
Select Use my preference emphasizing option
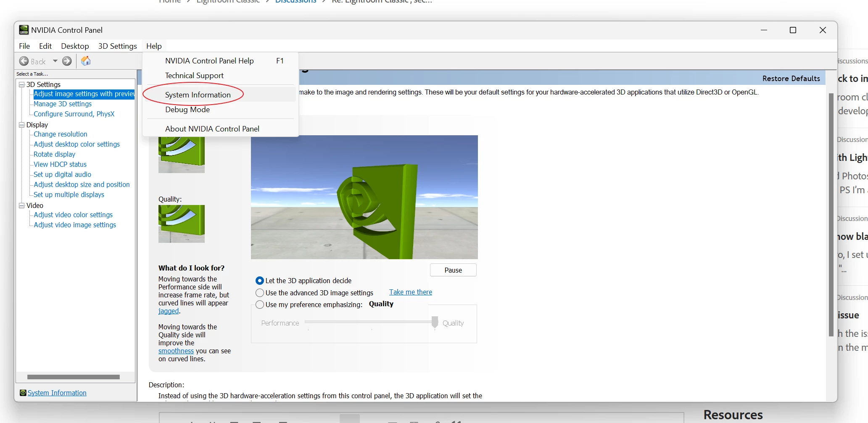[260, 305]
